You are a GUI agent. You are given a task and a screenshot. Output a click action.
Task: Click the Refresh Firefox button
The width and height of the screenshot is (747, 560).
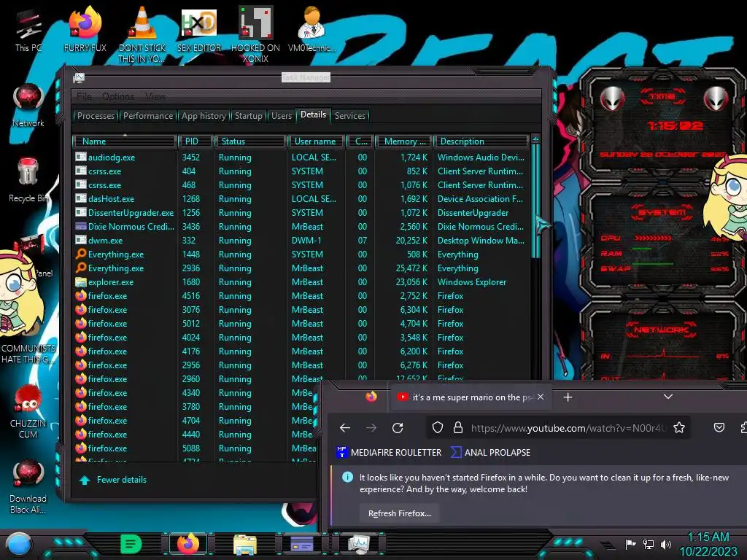click(399, 513)
